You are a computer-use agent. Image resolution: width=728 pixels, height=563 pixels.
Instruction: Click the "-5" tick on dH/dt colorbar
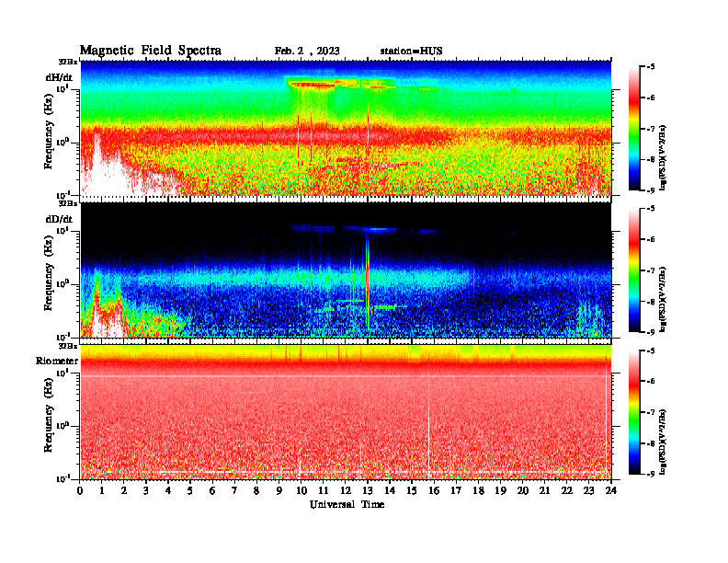650,67
